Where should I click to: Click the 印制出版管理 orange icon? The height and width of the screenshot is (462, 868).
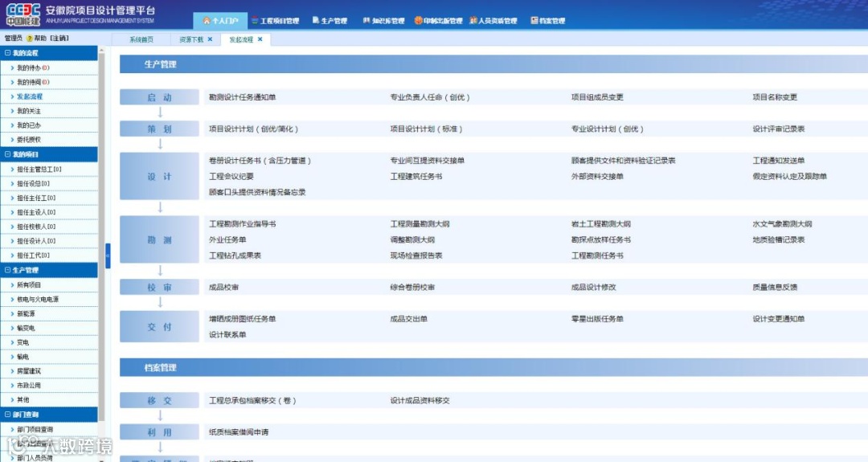tap(419, 20)
